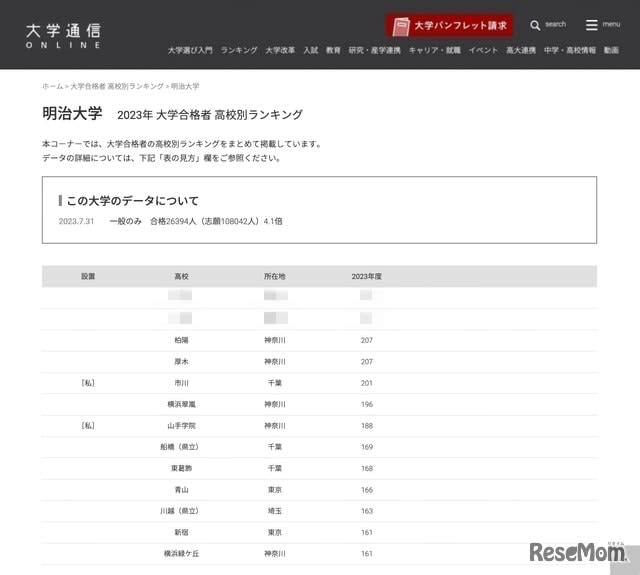The height and width of the screenshot is (575, 640).
Task: Click the 高校 column header
Action: [182, 276]
